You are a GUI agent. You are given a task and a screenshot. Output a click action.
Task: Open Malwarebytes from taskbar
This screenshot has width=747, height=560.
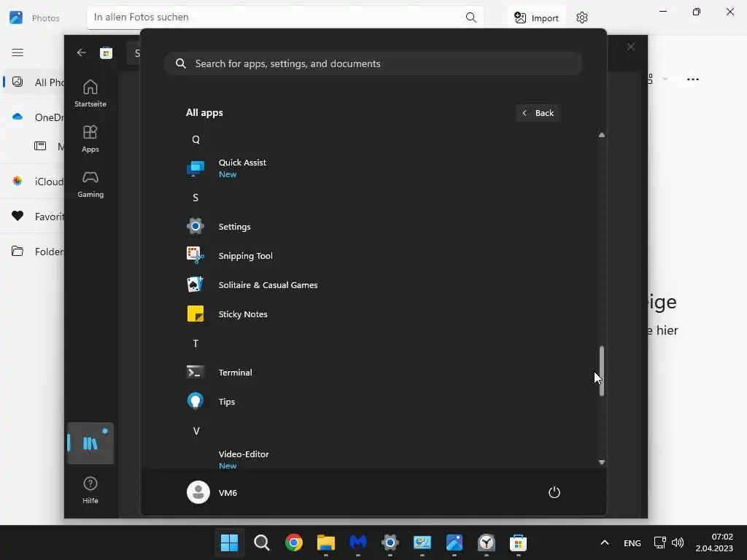[x=358, y=542]
